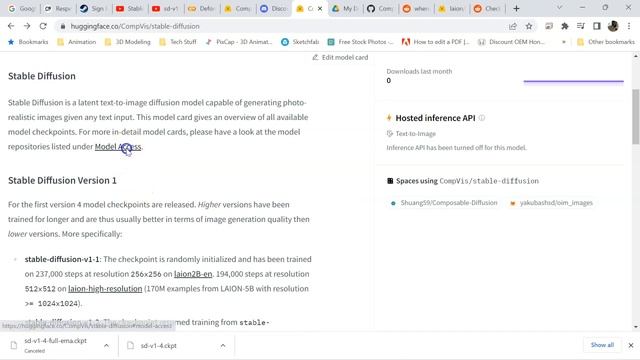Open a new browser tab

click(516, 9)
